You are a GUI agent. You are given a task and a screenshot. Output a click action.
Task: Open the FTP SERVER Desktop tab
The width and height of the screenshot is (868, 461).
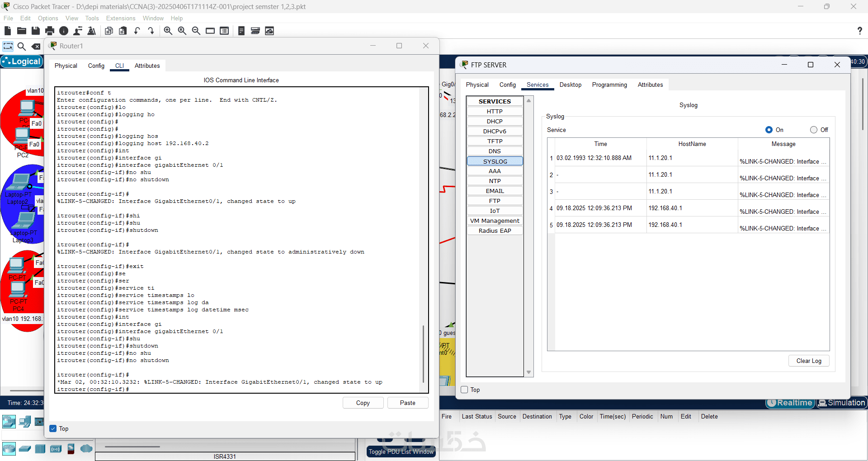[x=571, y=85]
